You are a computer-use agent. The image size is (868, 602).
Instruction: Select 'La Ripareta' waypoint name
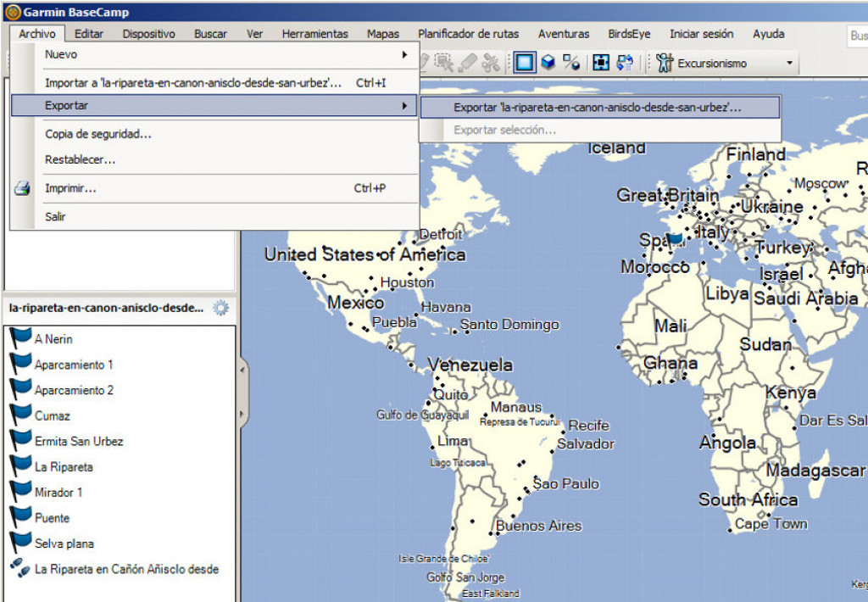[64, 467]
